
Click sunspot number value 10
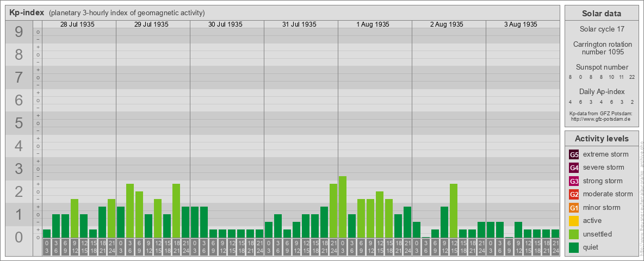tap(611, 77)
